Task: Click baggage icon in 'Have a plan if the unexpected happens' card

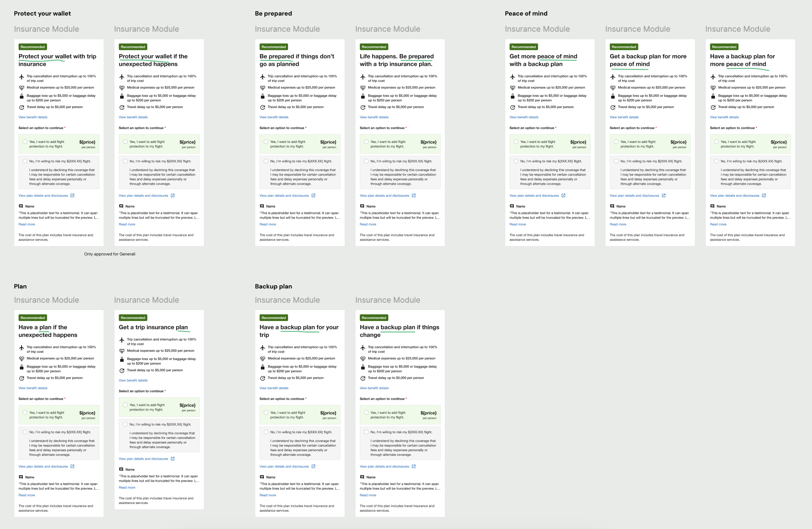Action: tap(21, 367)
